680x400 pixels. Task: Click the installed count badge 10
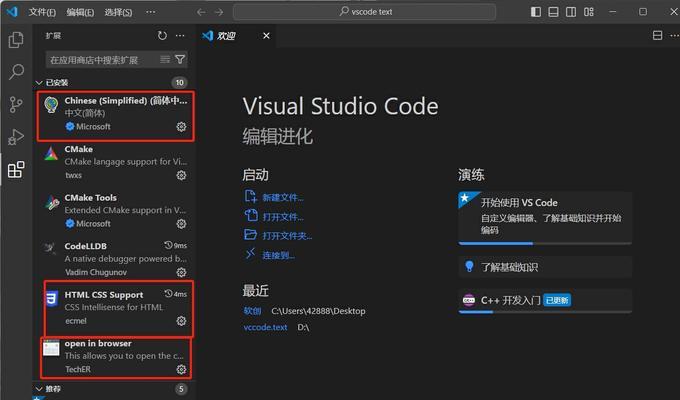180,82
